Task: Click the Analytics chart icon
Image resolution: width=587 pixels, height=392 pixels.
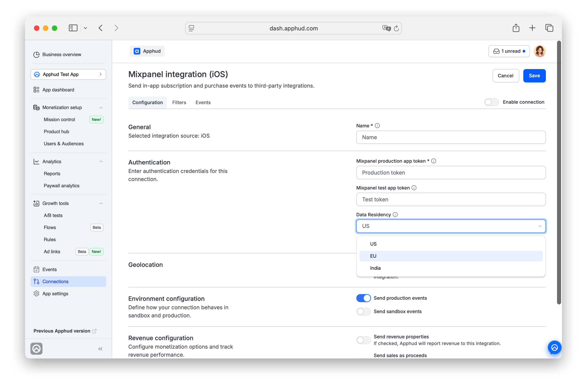Action: point(36,162)
